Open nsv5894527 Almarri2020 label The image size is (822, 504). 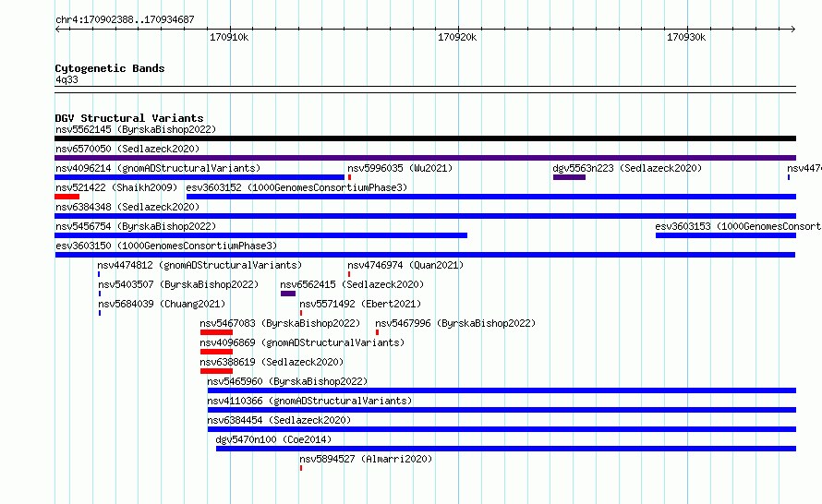(x=366, y=459)
